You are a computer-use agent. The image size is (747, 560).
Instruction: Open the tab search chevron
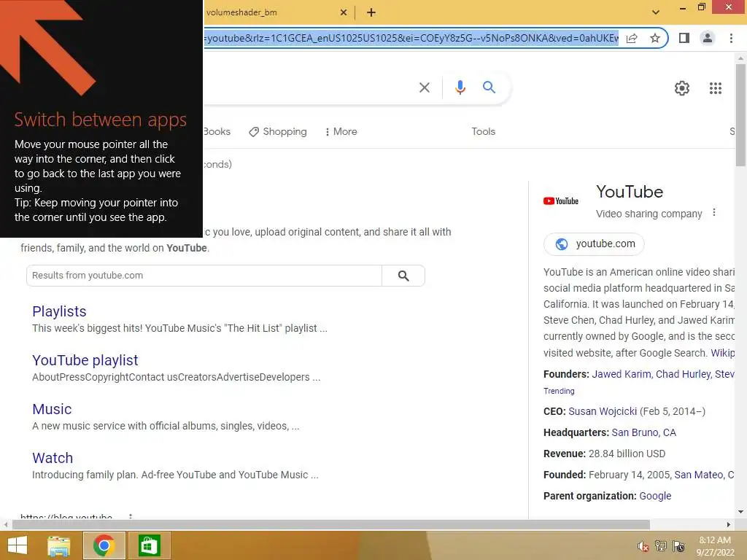pos(656,12)
